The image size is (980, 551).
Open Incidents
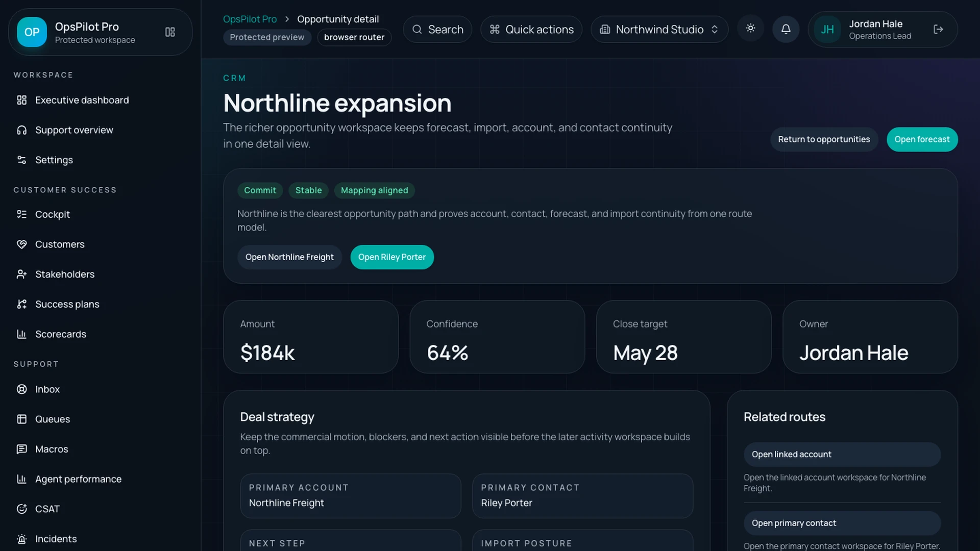[x=101, y=539]
